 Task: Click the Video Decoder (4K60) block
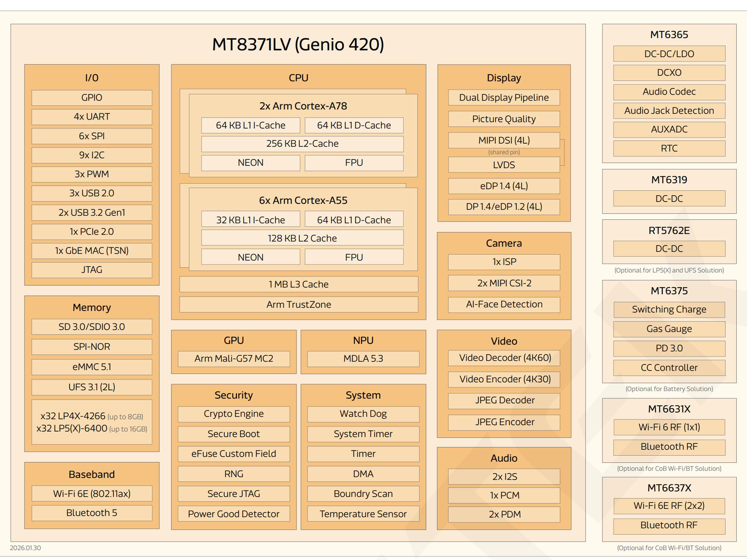pos(503,358)
